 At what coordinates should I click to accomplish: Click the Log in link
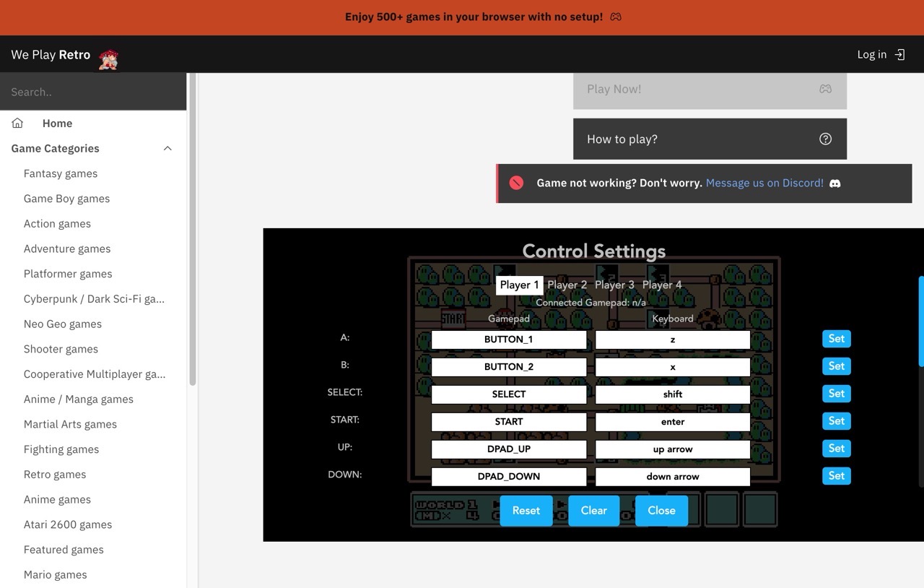pyautogui.click(x=881, y=54)
